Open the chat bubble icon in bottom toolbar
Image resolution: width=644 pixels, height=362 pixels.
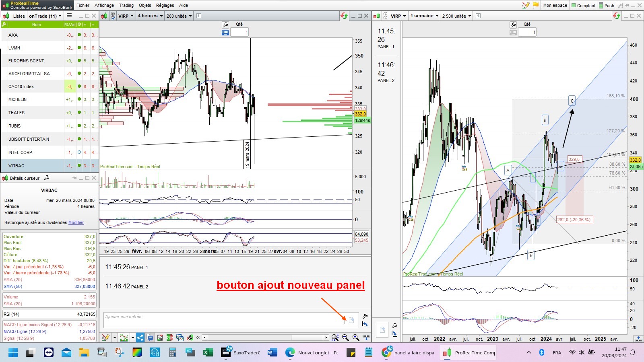[150, 337]
